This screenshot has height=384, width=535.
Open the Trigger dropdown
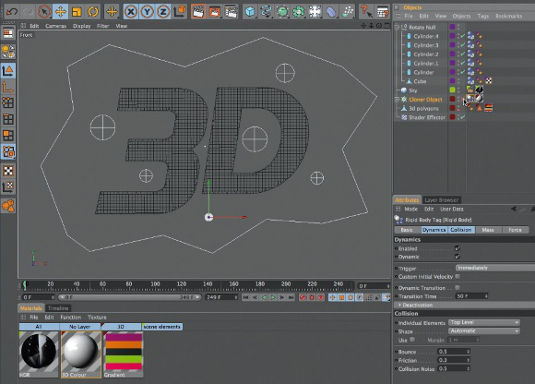point(495,268)
